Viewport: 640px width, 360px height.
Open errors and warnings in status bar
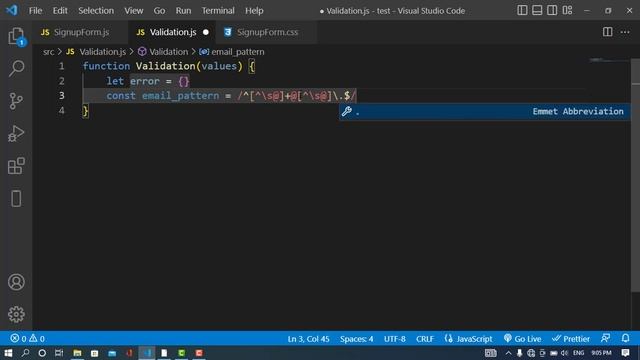tap(28, 338)
